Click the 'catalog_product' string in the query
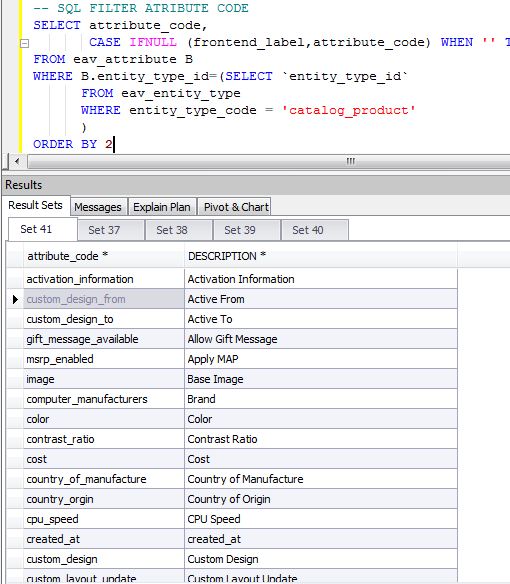 (x=348, y=111)
